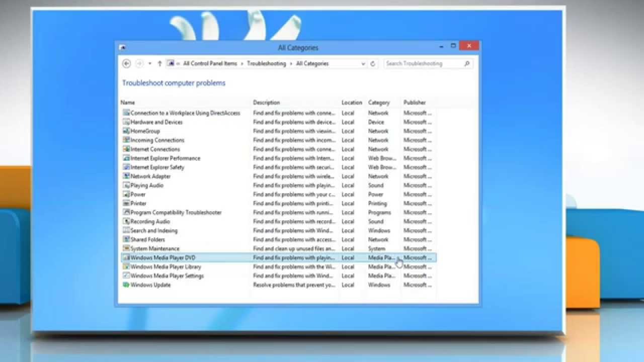Click the Windows Update icon
644x362 pixels.
pos(126,285)
